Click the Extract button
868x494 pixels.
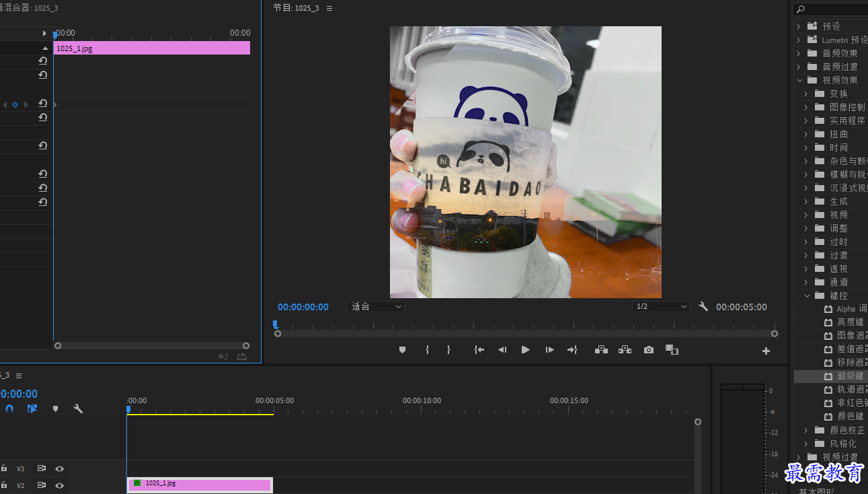click(x=625, y=350)
